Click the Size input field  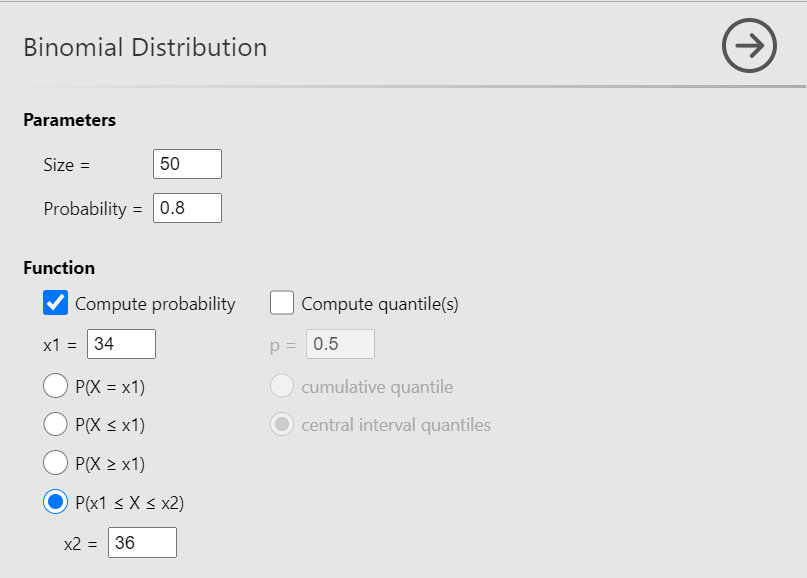tap(187, 164)
